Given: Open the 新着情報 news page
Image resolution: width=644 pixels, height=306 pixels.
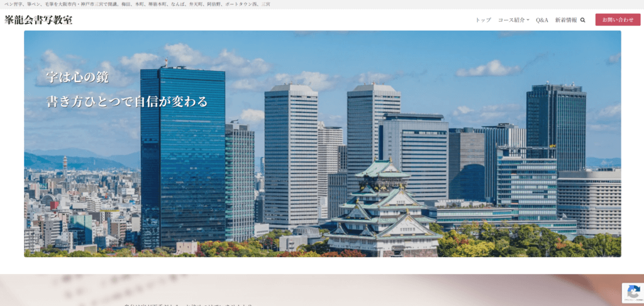Looking at the screenshot, I should pos(566,20).
